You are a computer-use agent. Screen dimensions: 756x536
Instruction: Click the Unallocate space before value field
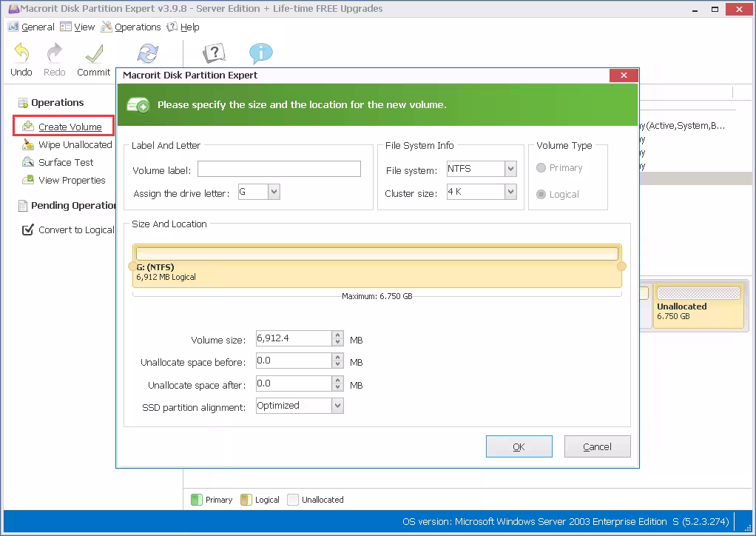[294, 361]
